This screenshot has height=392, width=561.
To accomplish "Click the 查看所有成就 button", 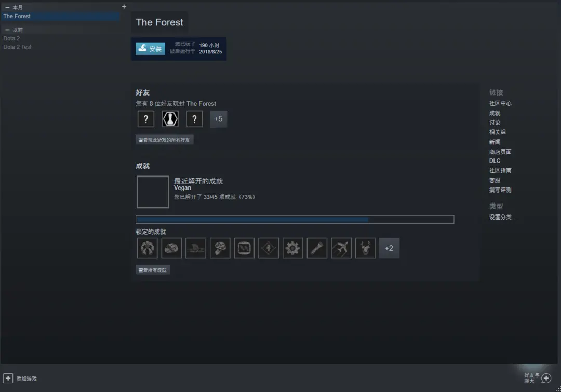I will (153, 270).
